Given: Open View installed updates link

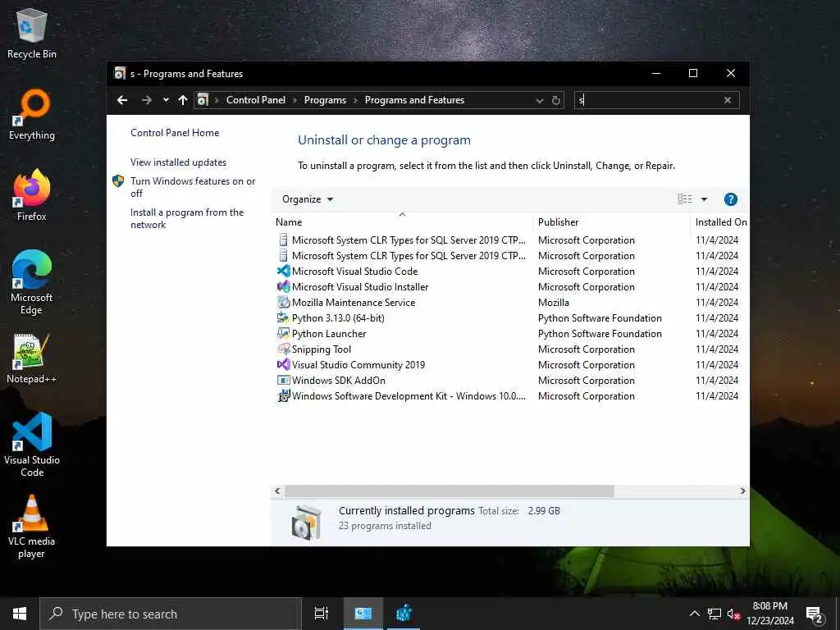Looking at the screenshot, I should (178, 162).
